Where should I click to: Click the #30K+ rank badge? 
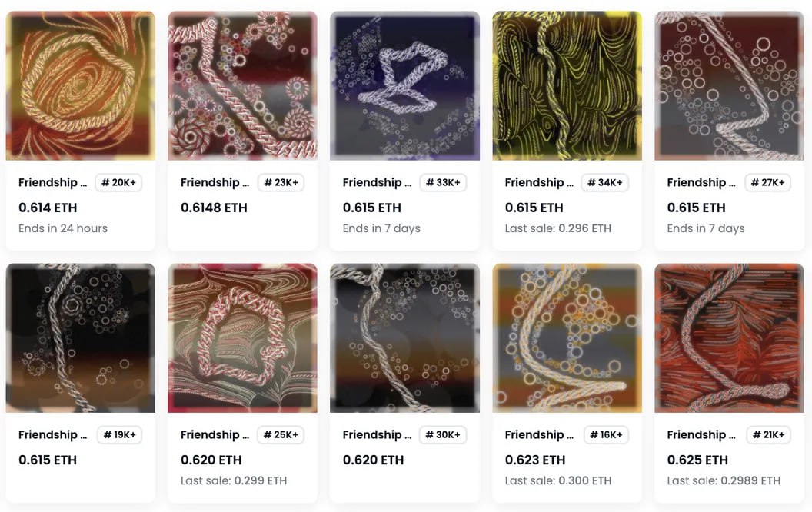point(443,434)
